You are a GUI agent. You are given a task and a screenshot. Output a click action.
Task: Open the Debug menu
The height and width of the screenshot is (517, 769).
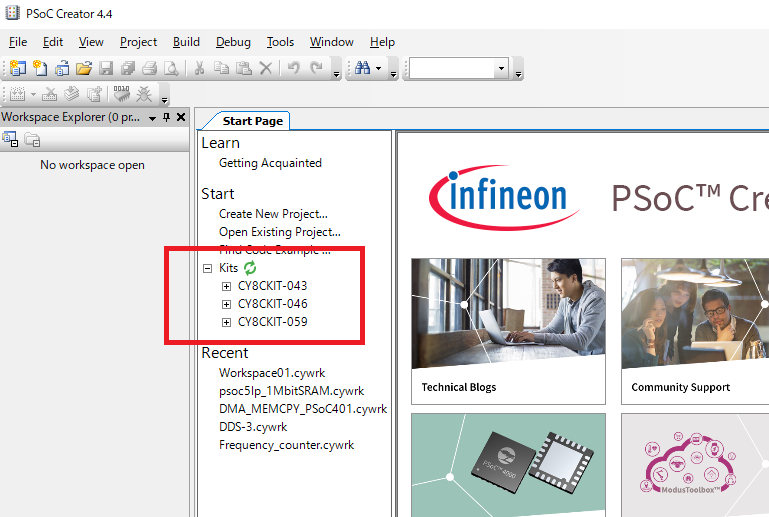(x=233, y=42)
